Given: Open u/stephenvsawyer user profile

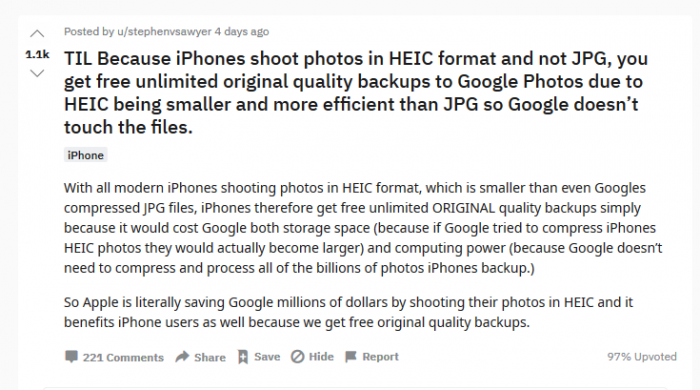Looking at the screenshot, I should [x=164, y=32].
